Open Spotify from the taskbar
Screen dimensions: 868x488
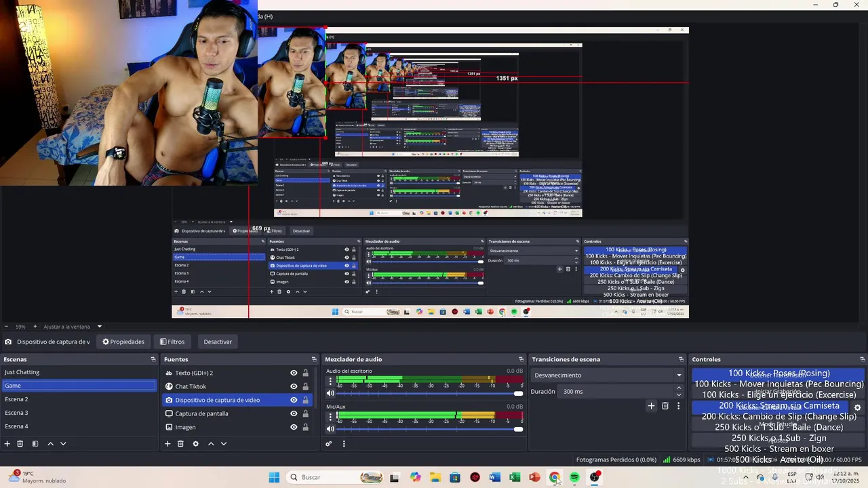pos(574,477)
